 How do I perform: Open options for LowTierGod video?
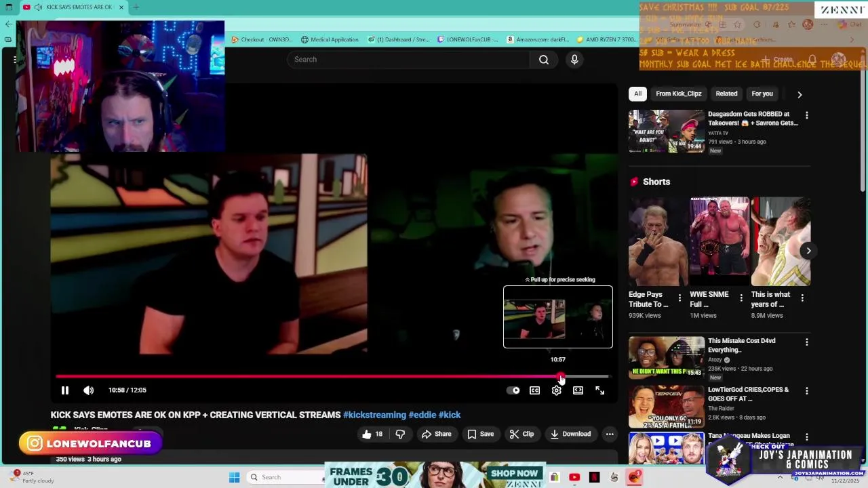click(x=806, y=391)
